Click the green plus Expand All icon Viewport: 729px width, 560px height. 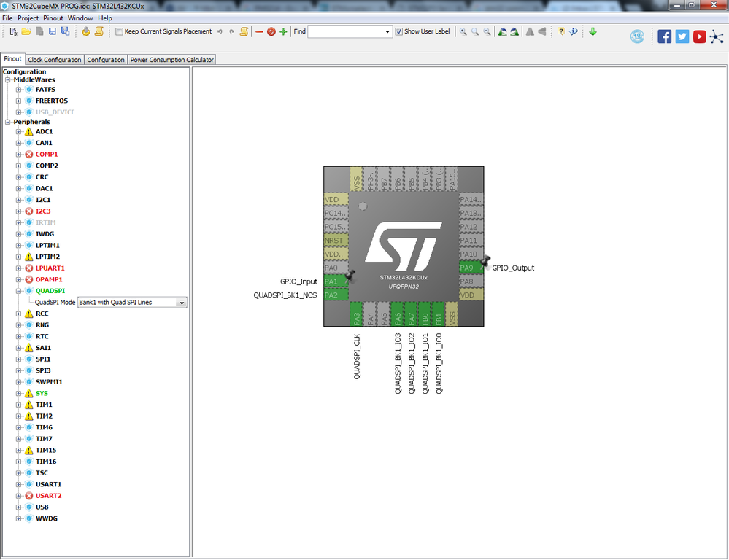click(x=283, y=31)
